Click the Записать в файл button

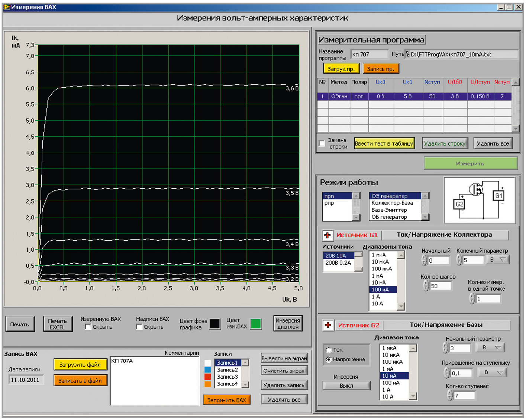80,381
